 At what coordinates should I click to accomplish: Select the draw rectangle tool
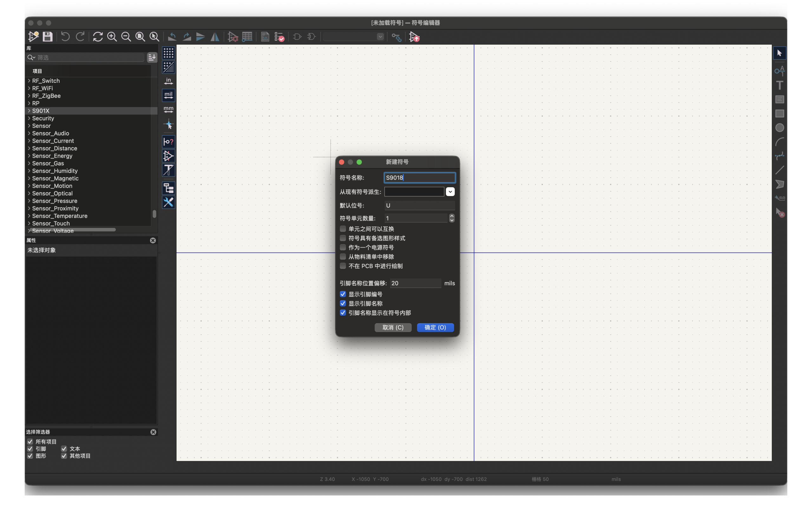(x=780, y=113)
